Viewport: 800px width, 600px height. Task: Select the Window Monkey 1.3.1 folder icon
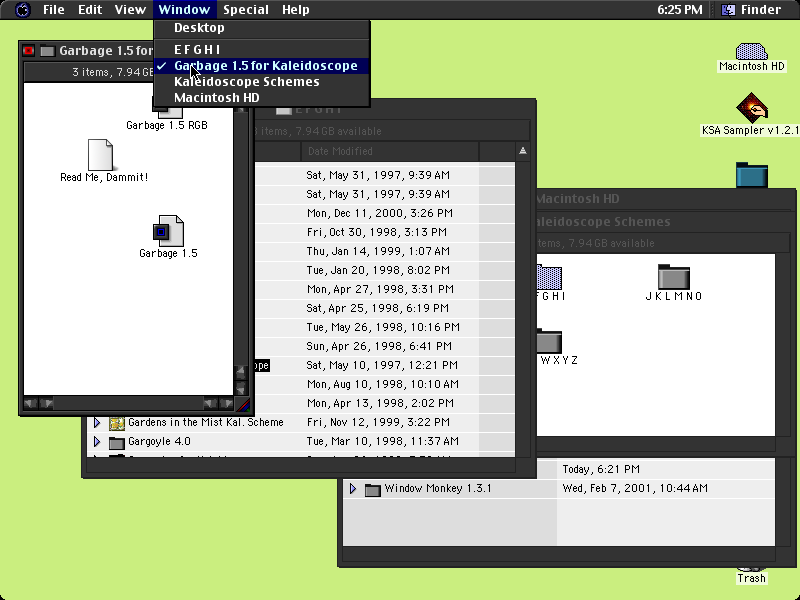point(372,490)
